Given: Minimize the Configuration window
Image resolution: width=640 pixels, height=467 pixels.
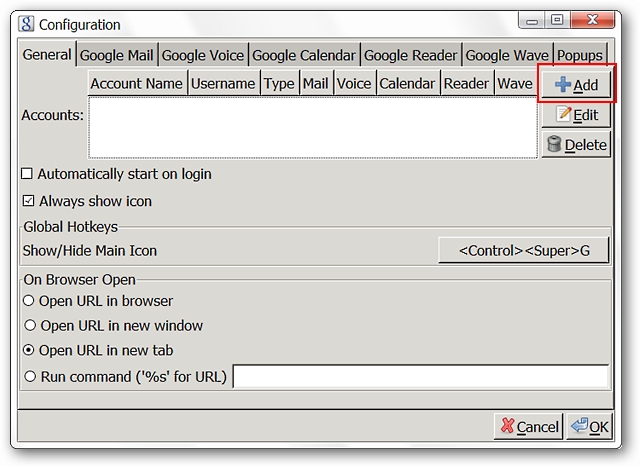Looking at the screenshot, I should tap(531, 20).
